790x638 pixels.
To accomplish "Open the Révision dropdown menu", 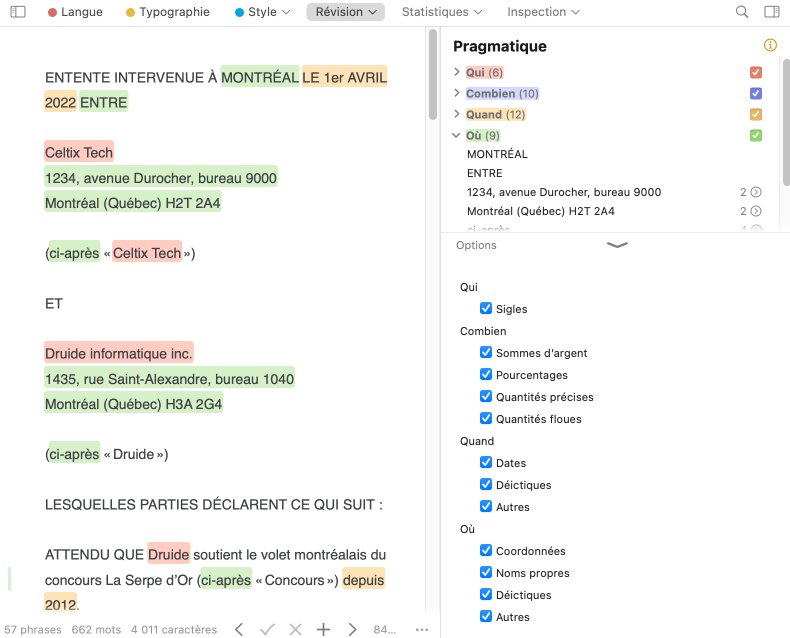I will tap(345, 12).
